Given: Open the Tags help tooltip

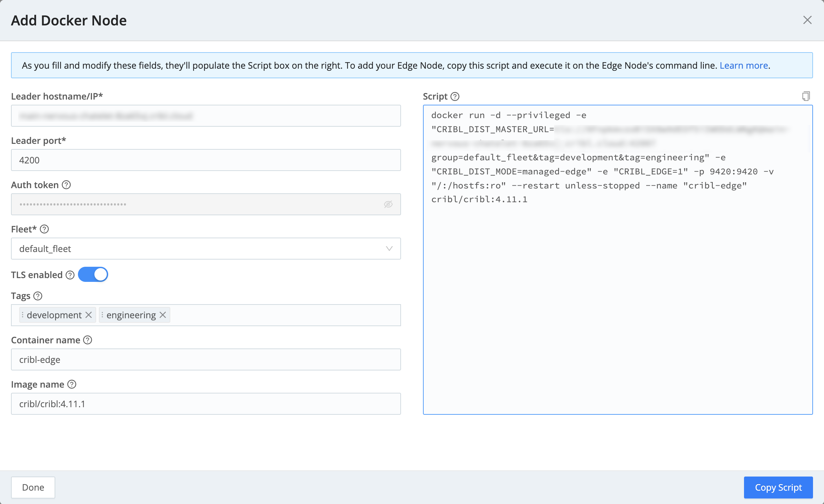Looking at the screenshot, I should tap(37, 296).
